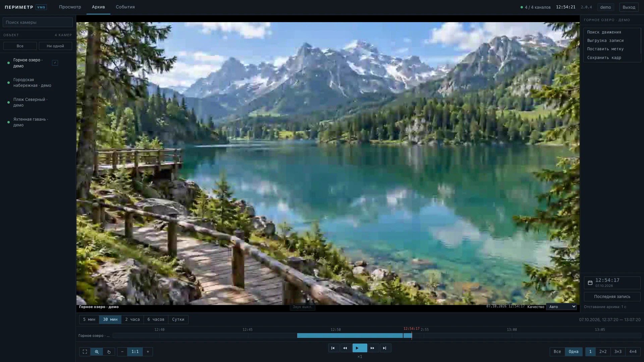The image size is (644, 362).
Task: Select the zoom magnifier tool
Action: (x=97, y=352)
